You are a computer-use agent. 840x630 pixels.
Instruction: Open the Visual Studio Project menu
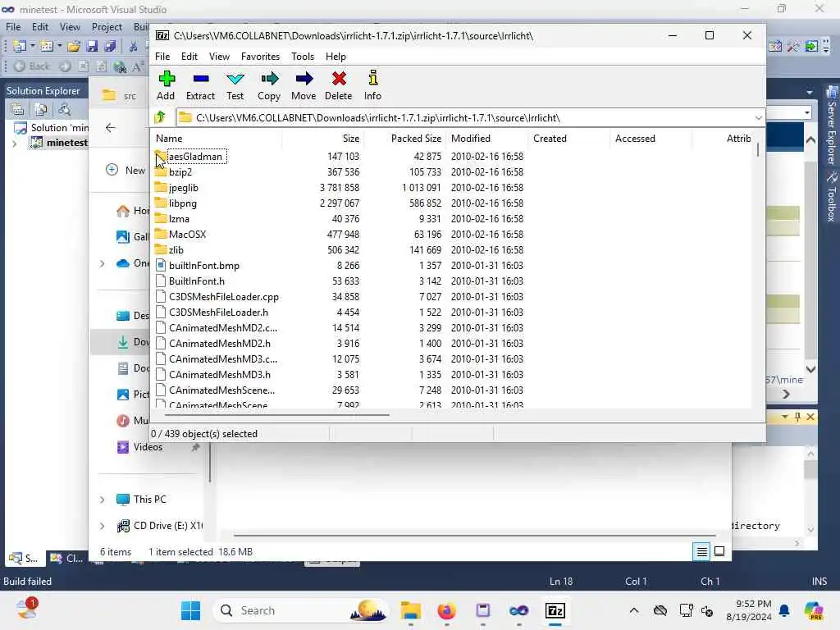pyautogui.click(x=107, y=27)
